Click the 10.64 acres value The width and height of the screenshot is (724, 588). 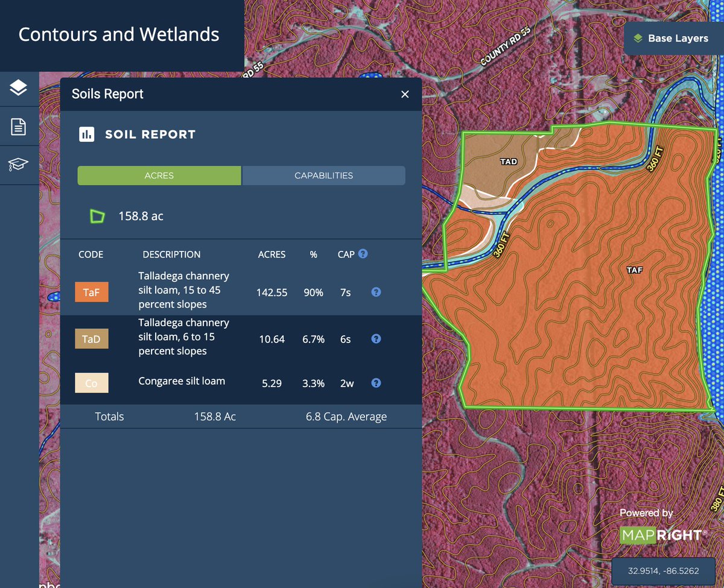(x=271, y=340)
